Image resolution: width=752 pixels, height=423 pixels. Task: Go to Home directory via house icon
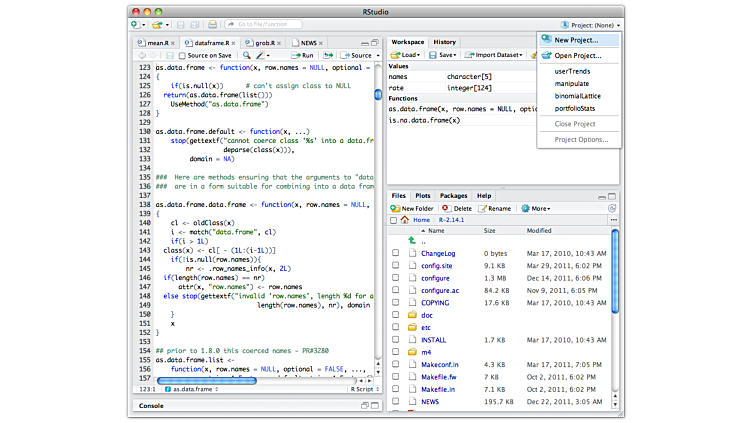coord(405,219)
